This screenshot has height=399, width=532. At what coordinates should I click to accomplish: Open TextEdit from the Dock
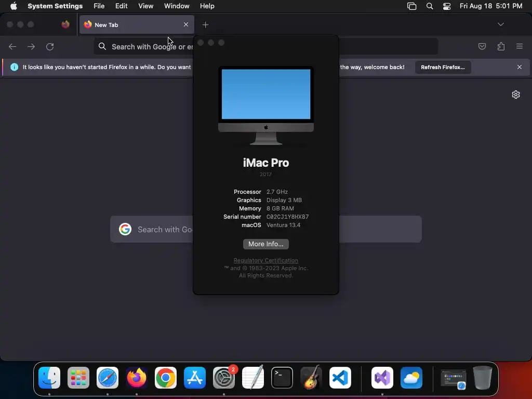pos(253,377)
